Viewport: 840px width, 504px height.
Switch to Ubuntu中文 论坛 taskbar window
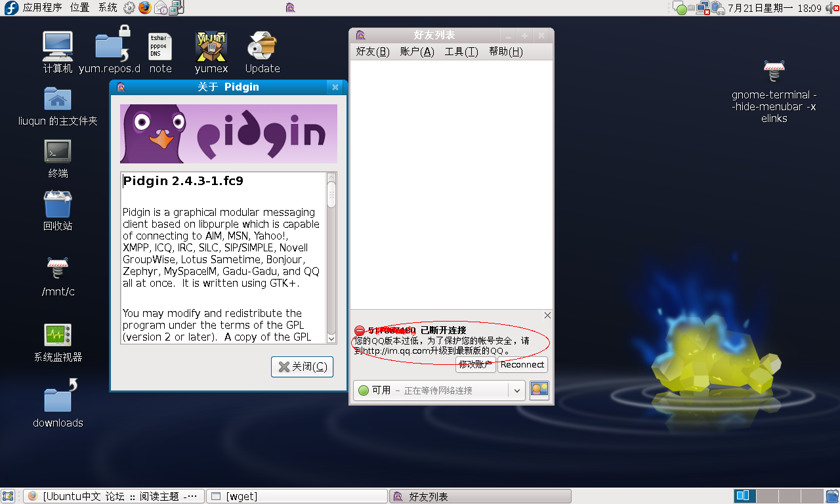pyautogui.click(x=114, y=496)
